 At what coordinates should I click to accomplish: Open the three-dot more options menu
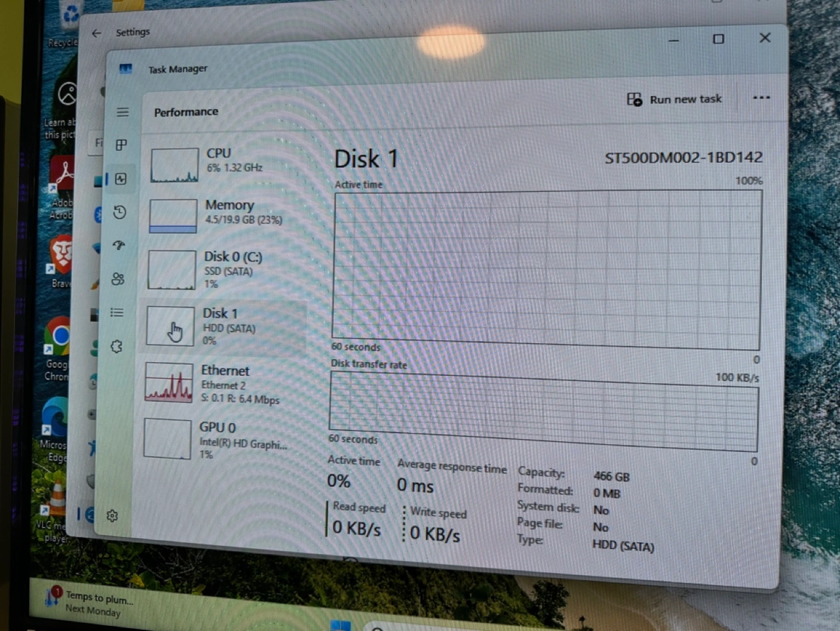[761, 97]
